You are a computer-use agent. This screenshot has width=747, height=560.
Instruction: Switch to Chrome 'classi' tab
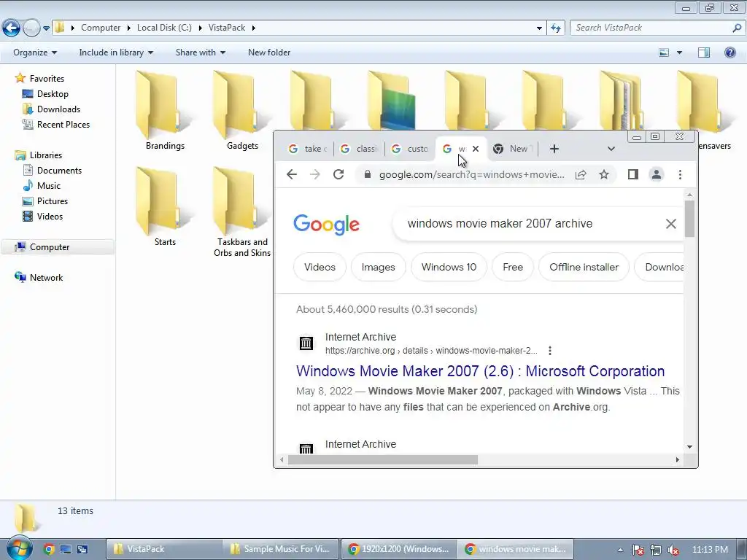tap(359, 149)
